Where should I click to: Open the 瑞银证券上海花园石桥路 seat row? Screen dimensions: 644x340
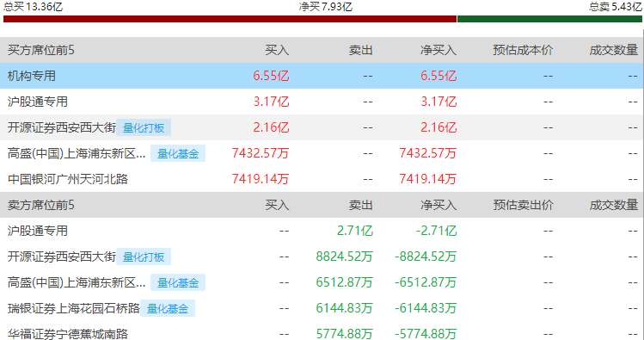74,308
